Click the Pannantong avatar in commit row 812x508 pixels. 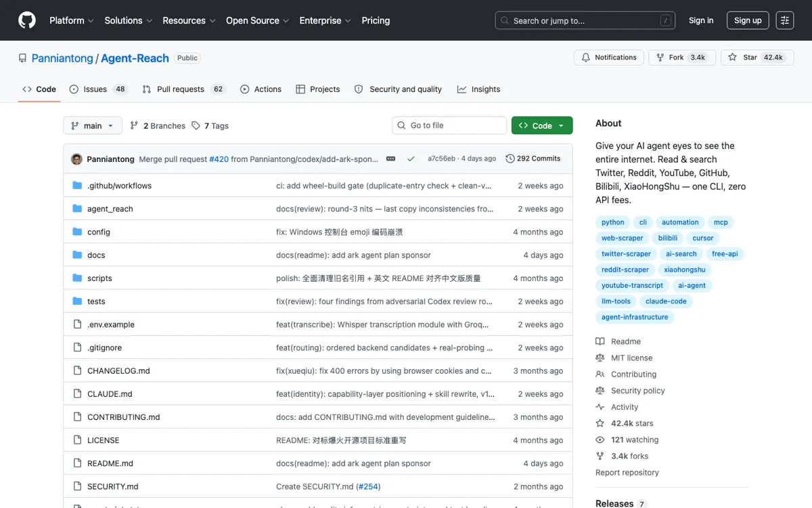[x=76, y=158]
